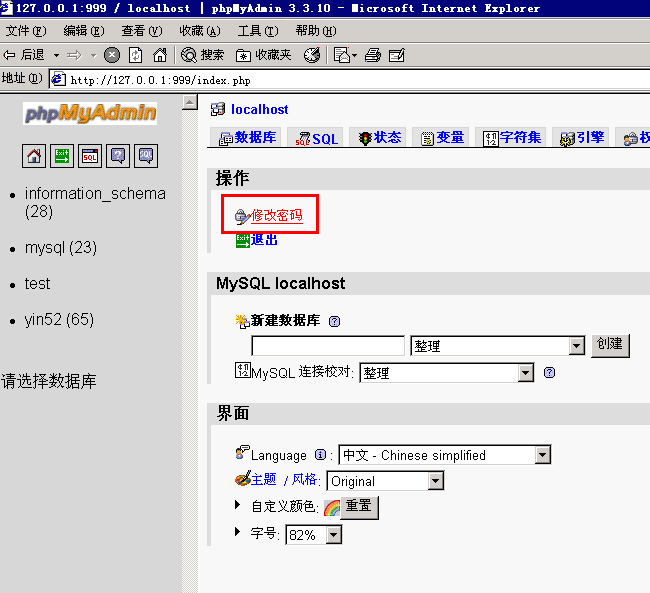The image size is (650, 593).
Task: Click the IE Home page button
Action: [160, 55]
